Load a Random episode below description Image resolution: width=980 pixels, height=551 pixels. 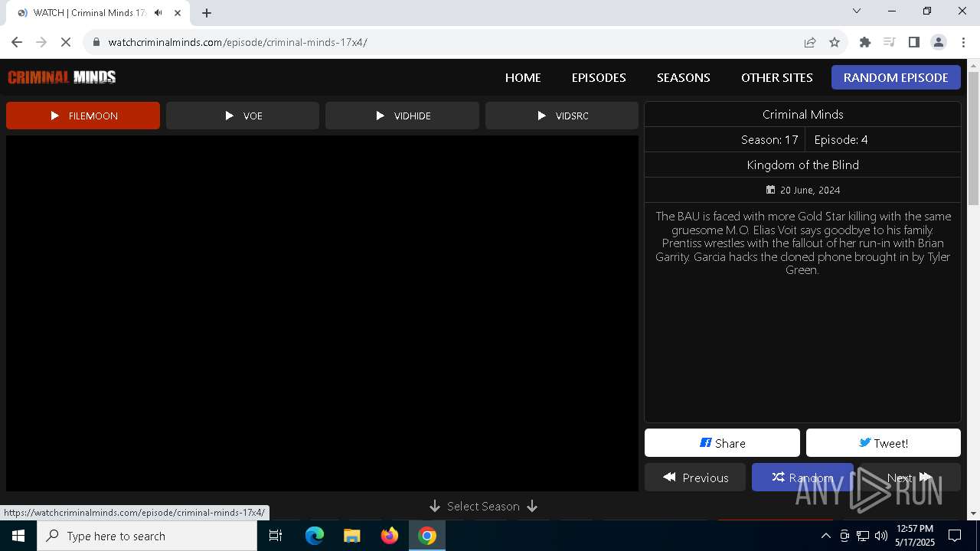pyautogui.click(x=802, y=478)
